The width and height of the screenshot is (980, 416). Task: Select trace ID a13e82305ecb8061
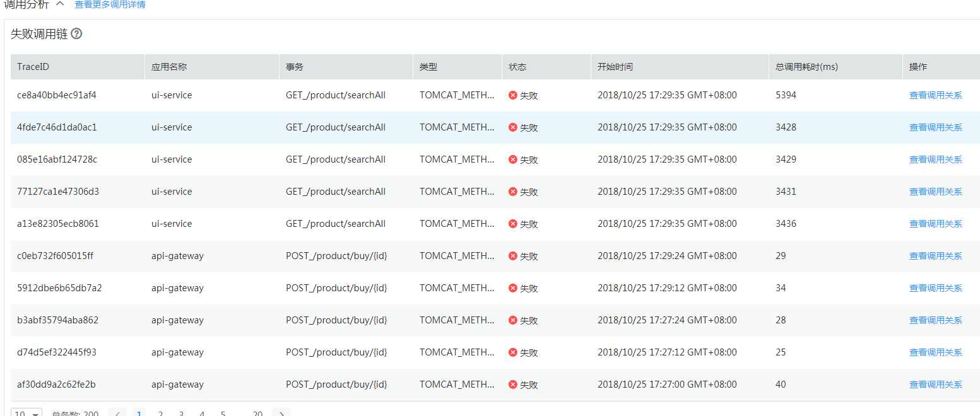coord(58,224)
